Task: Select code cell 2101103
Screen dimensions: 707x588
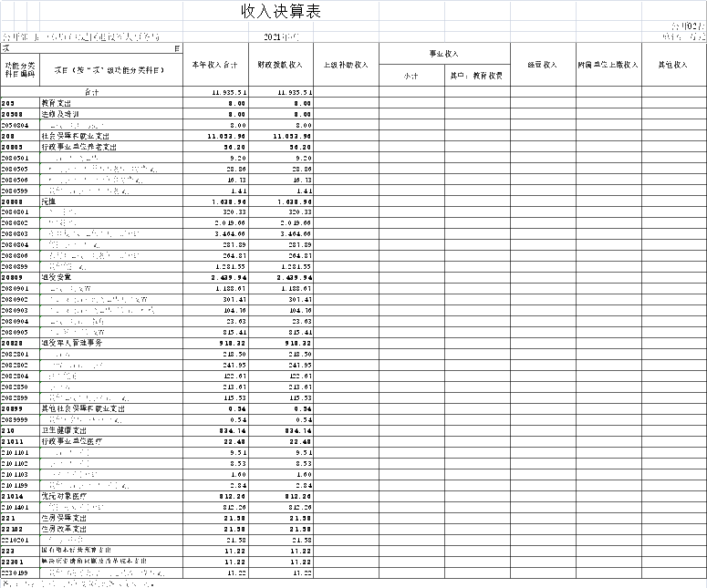Action: pyautogui.click(x=20, y=474)
